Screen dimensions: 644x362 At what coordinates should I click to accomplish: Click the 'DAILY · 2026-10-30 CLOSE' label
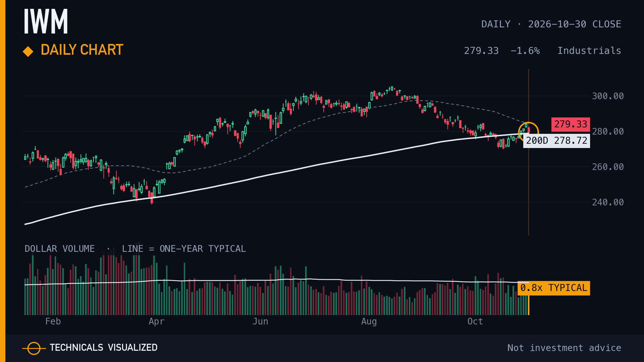click(551, 24)
